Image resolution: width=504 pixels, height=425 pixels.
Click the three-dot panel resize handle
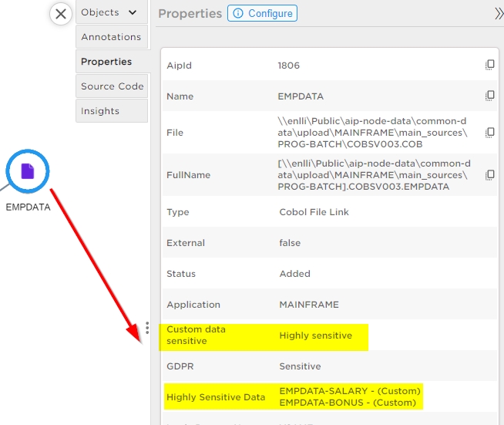(x=147, y=329)
